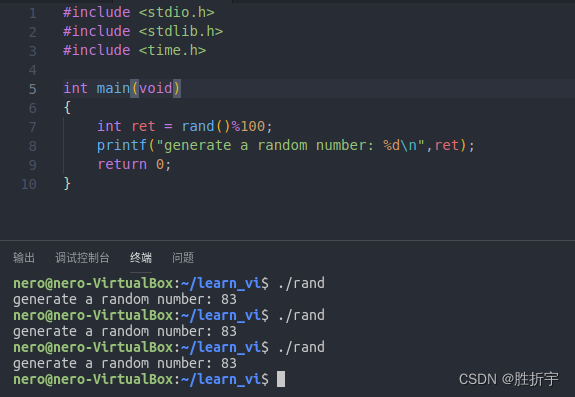Click the 'printf' function name
The height and width of the screenshot is (397, 575).
122,146
